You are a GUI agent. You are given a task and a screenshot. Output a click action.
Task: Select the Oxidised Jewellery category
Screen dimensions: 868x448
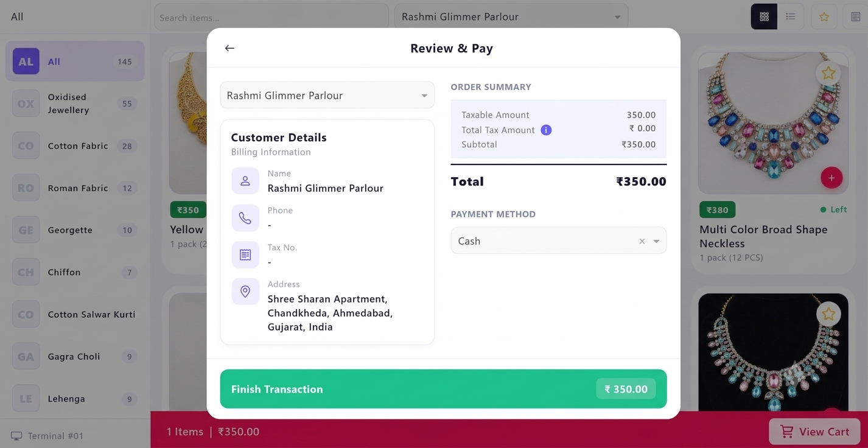[x=75, y=103]
